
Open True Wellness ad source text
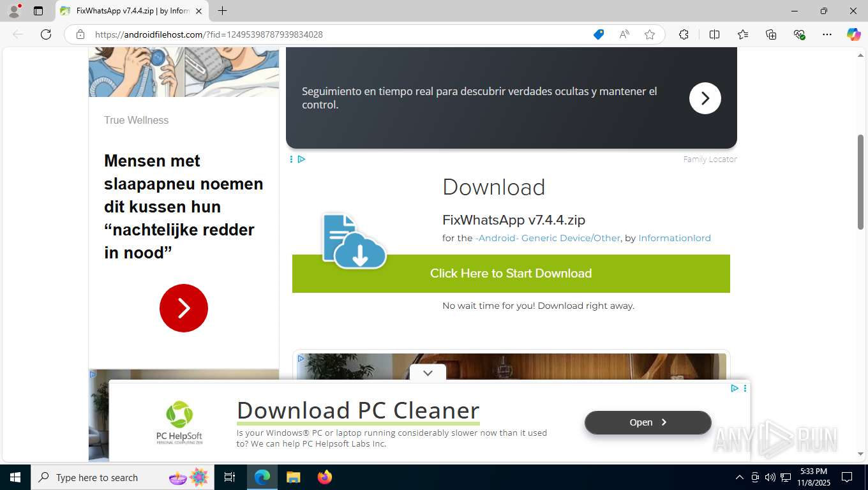point(137,120)
